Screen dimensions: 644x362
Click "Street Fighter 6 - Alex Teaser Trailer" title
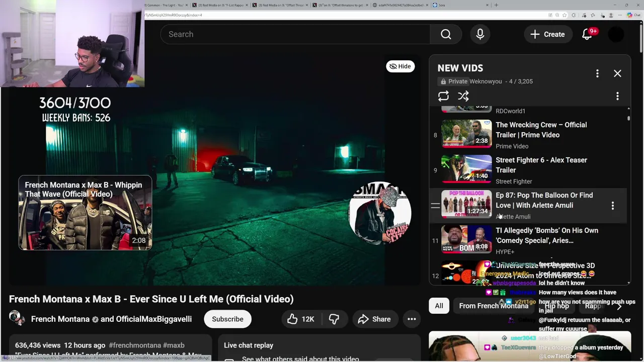pyautogui.click(x=541, y=165)
